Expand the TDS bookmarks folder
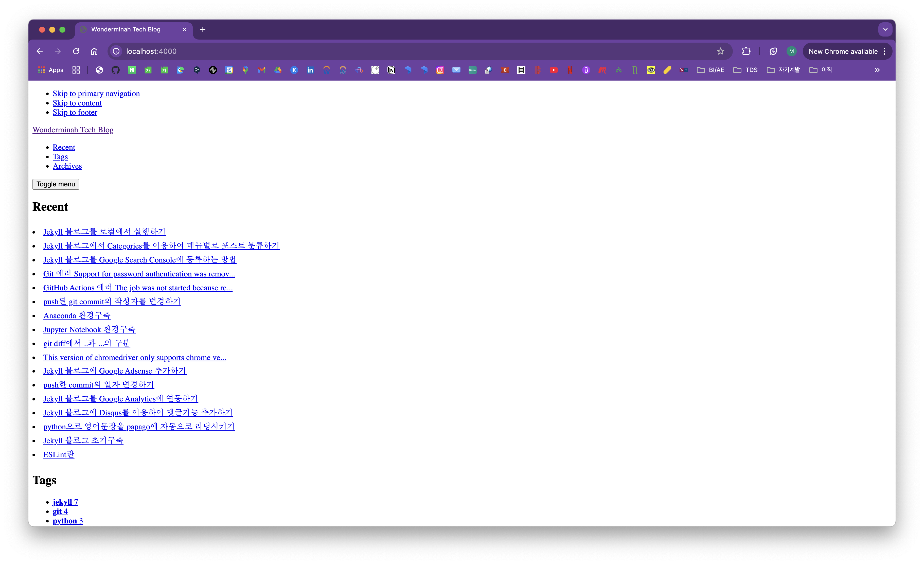This screenshot has width=924, height=564. click(745, 70)
